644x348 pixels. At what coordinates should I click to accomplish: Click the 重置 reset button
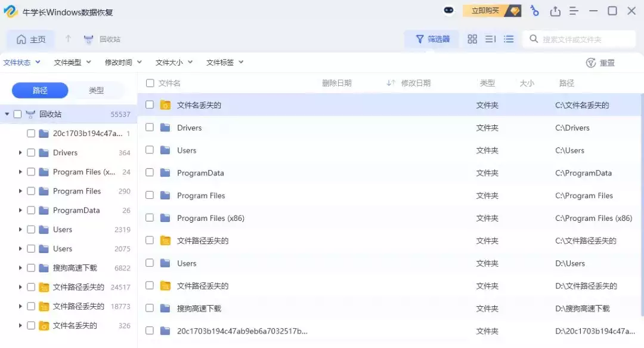tap(600, 63)
